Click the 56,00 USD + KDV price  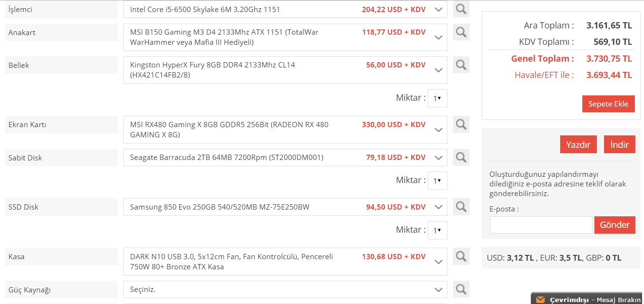[x=395, y=65]
